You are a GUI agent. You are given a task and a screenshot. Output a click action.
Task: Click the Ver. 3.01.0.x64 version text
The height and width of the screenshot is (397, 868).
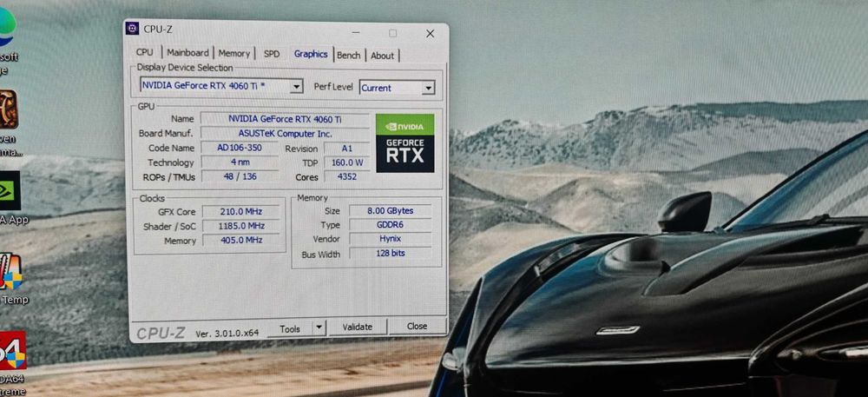point(227,334)
